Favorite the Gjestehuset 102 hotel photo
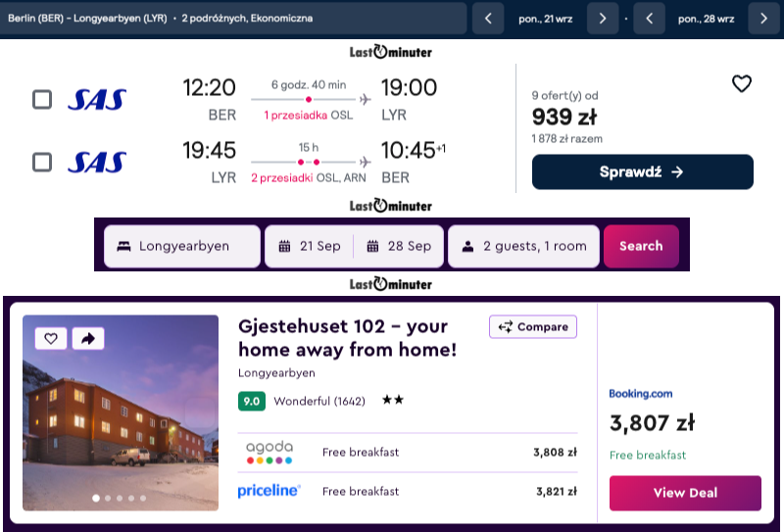Screen dimensions: 784x532 coord(51,338)
